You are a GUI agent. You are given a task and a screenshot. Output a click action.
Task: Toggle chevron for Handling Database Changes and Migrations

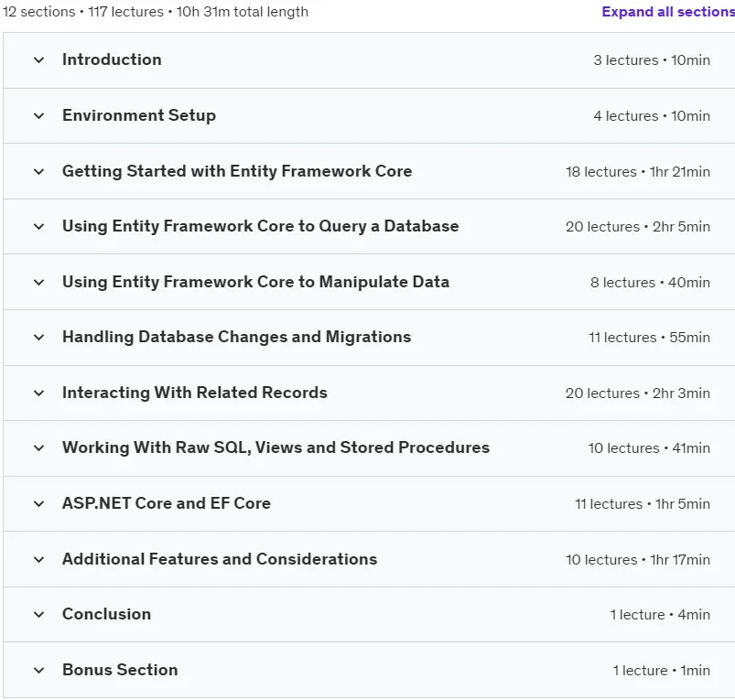(x=39, y=338)
